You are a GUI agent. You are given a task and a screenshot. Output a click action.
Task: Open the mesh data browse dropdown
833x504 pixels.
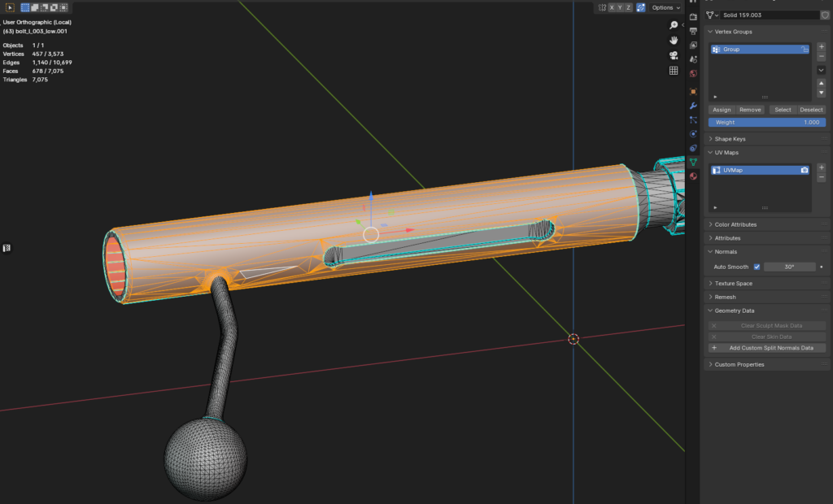click(712, 15)
